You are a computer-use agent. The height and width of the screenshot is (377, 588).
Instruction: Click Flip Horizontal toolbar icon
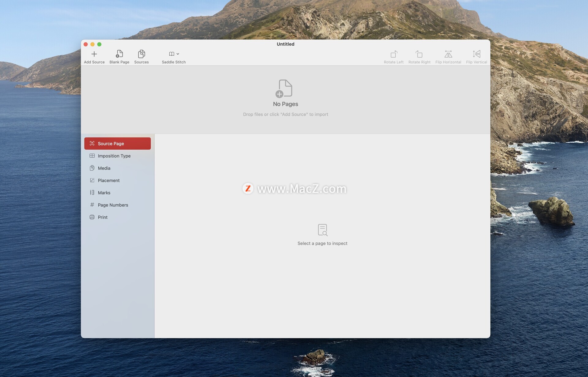click(x=448, y=54)
